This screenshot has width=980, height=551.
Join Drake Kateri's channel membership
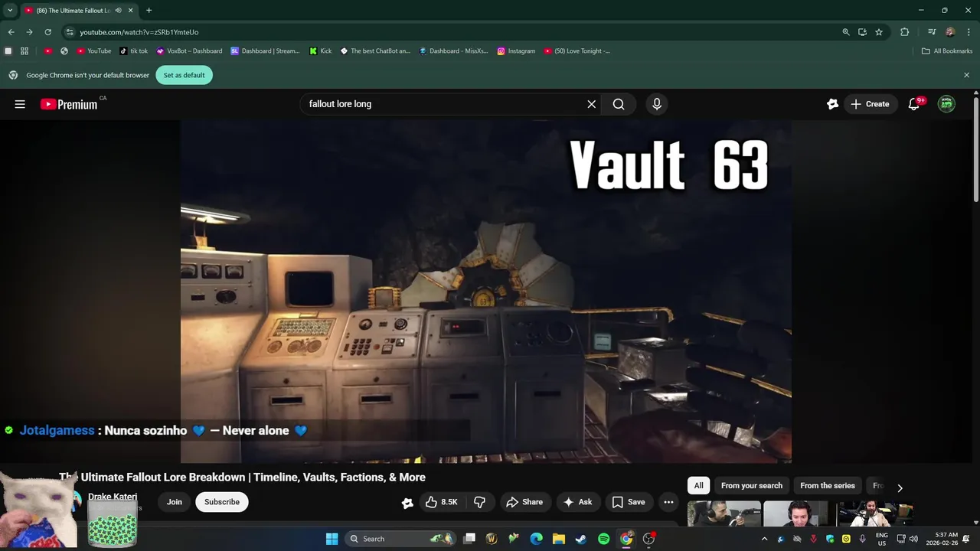(x=175, y=502)
